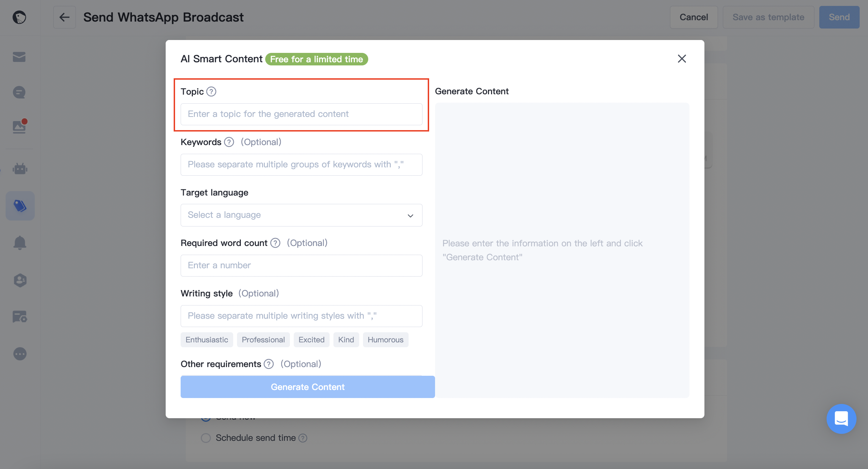Viewport: 868px width, 469px height.
Task: Click the Required word count number field
Action: [x=301, y=265]
